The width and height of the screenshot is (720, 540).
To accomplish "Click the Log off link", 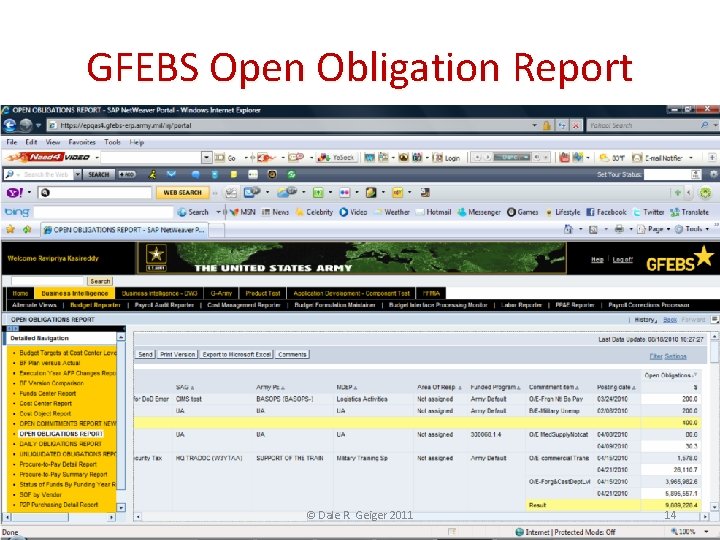I will pyautogui.click(x=623, y=259).
